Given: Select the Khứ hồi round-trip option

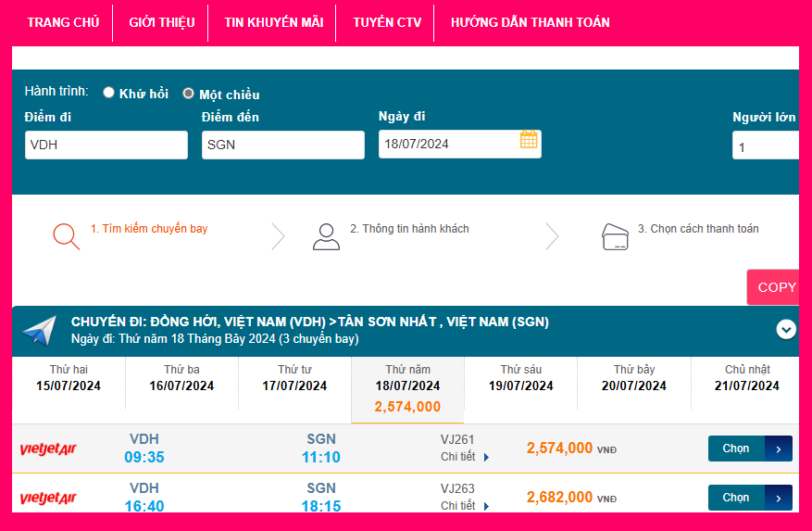Looking at the screenshot, I should pos(109,93).
